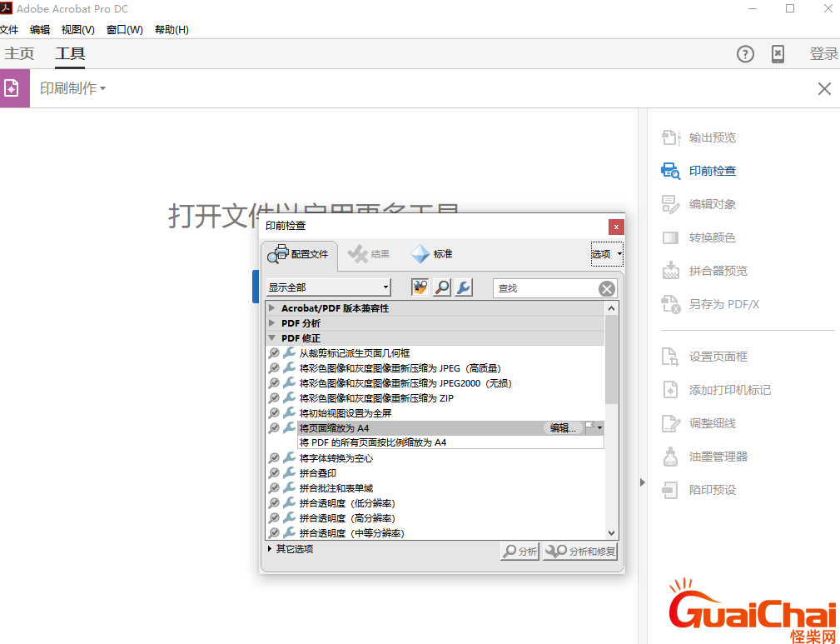Screen dimensions: 840x644
Task: Clear the 查找 search field with X
Action: coord(606,289)
